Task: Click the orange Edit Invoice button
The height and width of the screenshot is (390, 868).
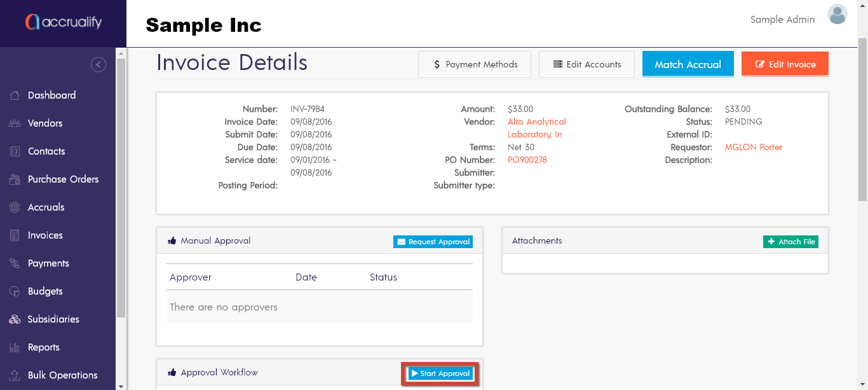Action: pyautogui.click(x=785, y=64)
